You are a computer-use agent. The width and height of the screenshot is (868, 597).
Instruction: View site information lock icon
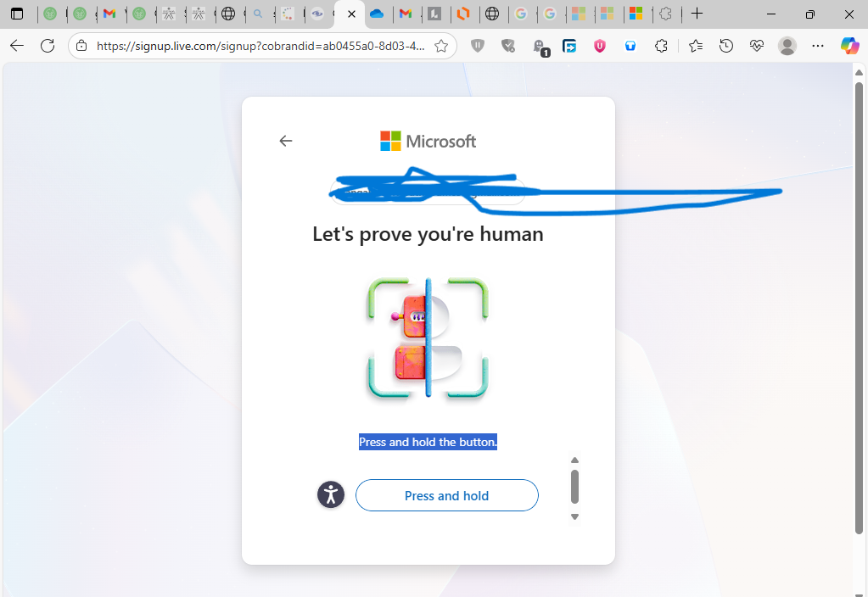pos(81,46)
